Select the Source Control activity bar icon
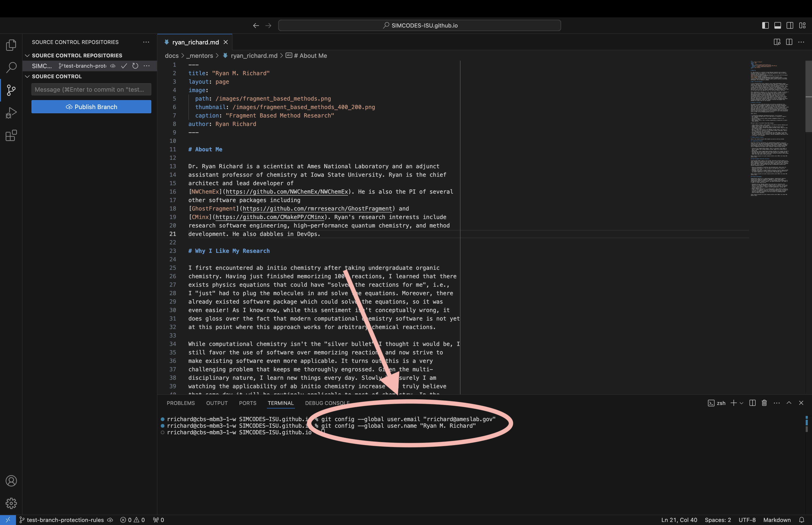 pyautogui.click(x=11, y=90)
